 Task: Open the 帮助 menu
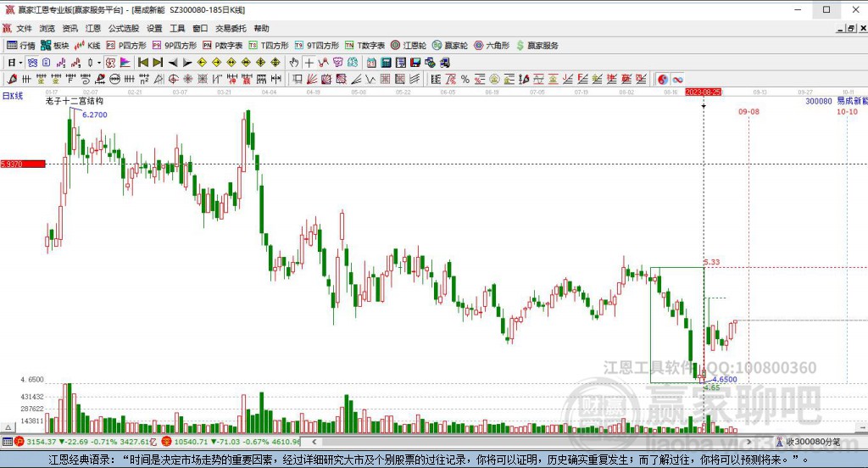pos(261,28)
